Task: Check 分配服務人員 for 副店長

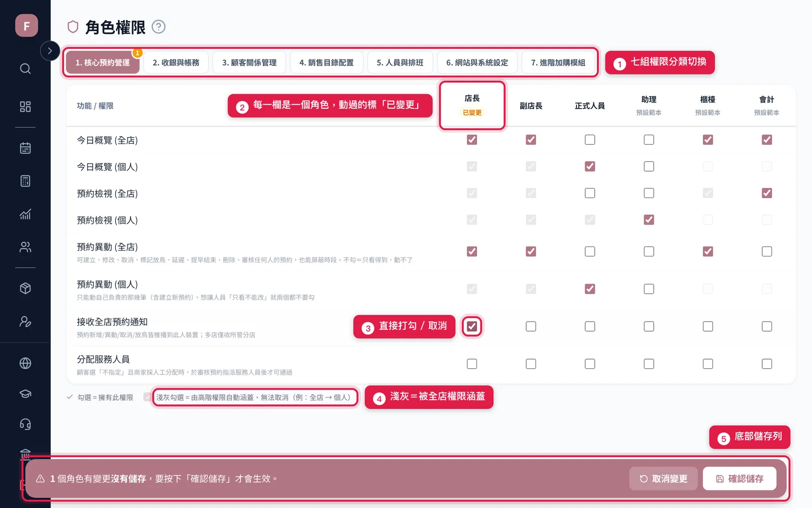Action: pyautogui.click(x=531, y=364)
